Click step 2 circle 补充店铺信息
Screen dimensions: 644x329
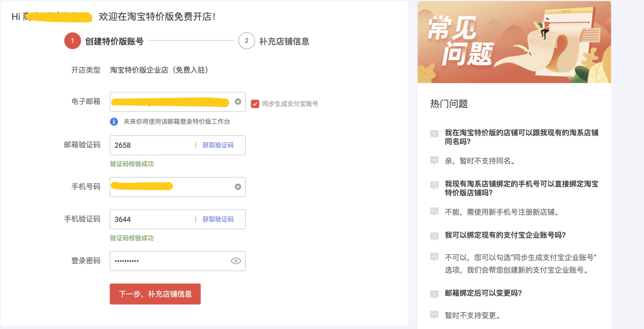click(246, 41)
